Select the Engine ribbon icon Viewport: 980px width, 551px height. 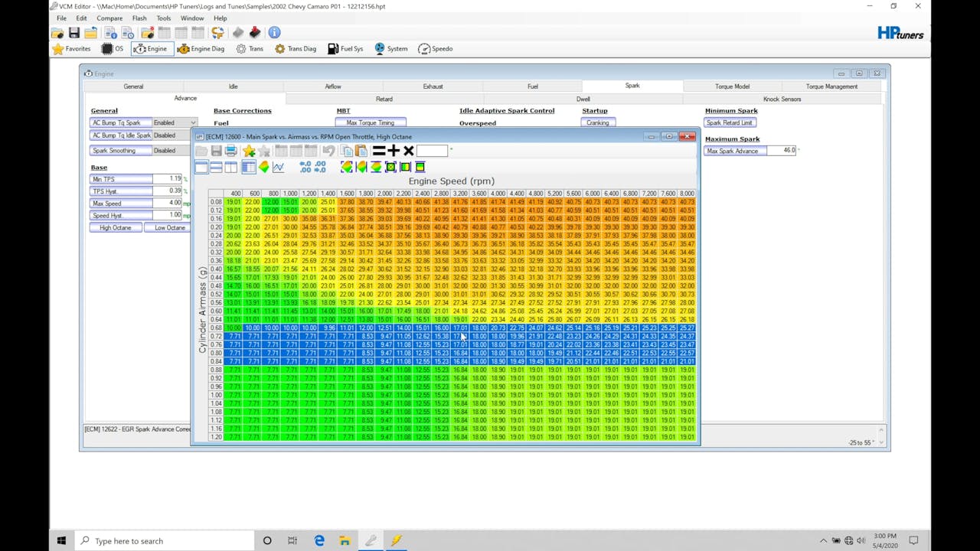(x=152, y=48)
